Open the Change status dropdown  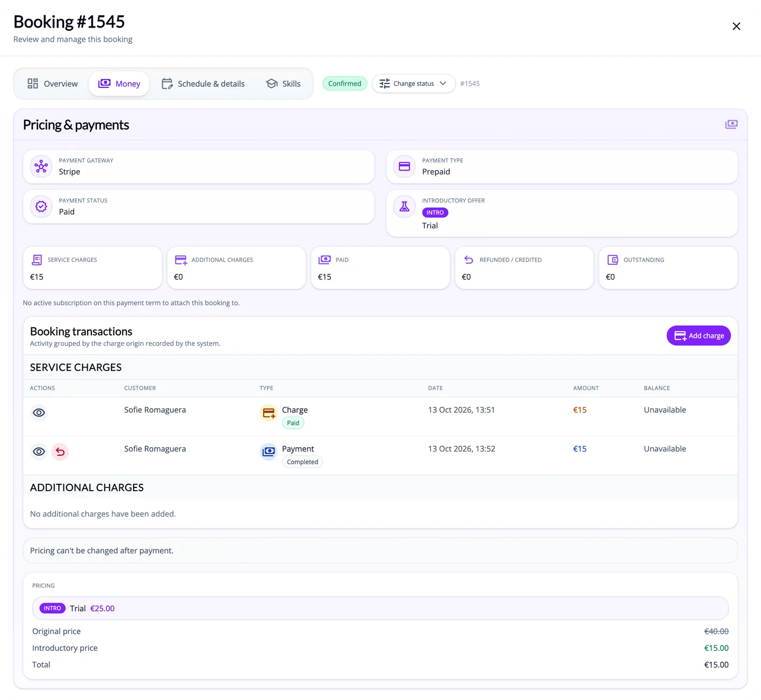(414, 84)
